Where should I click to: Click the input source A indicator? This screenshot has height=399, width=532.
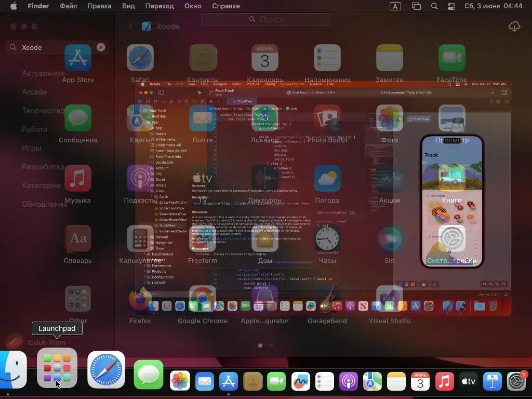[x=395, y=6]
